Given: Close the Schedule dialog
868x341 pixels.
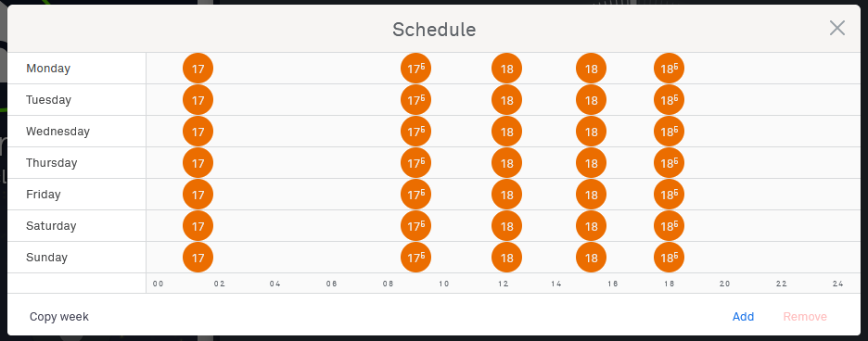Looking at the screenshot, I should pos(837,28).
